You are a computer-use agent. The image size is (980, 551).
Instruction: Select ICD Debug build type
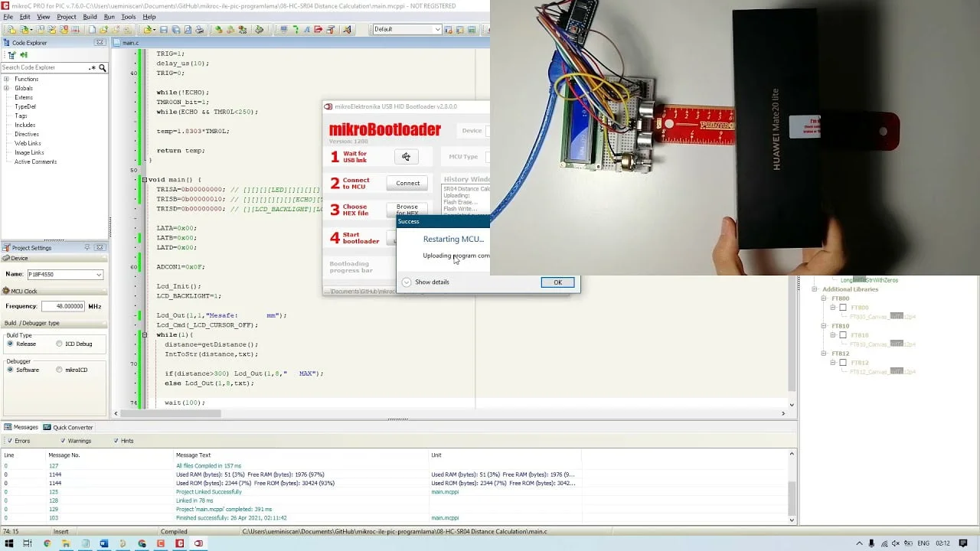point(59,344)
